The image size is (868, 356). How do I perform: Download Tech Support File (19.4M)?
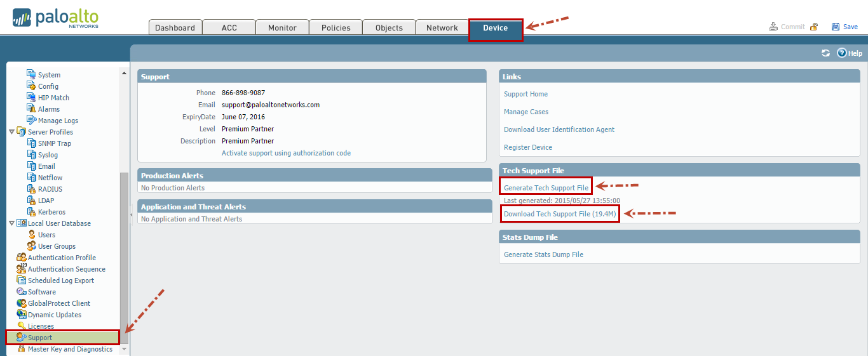[560, 214]
